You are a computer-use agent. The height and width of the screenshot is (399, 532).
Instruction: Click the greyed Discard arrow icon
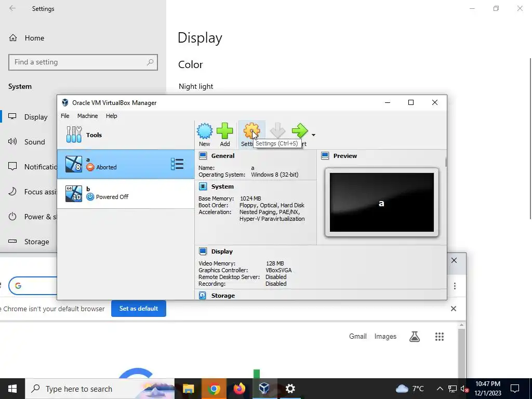pos(277,131)
